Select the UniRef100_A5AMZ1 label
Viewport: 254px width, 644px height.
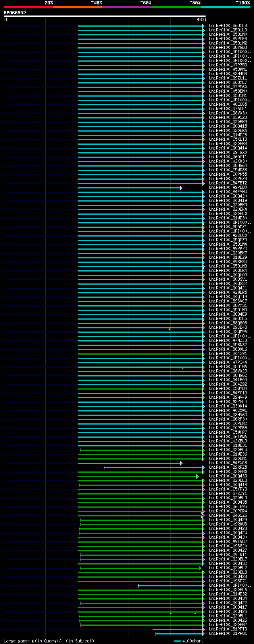point(228,227)
